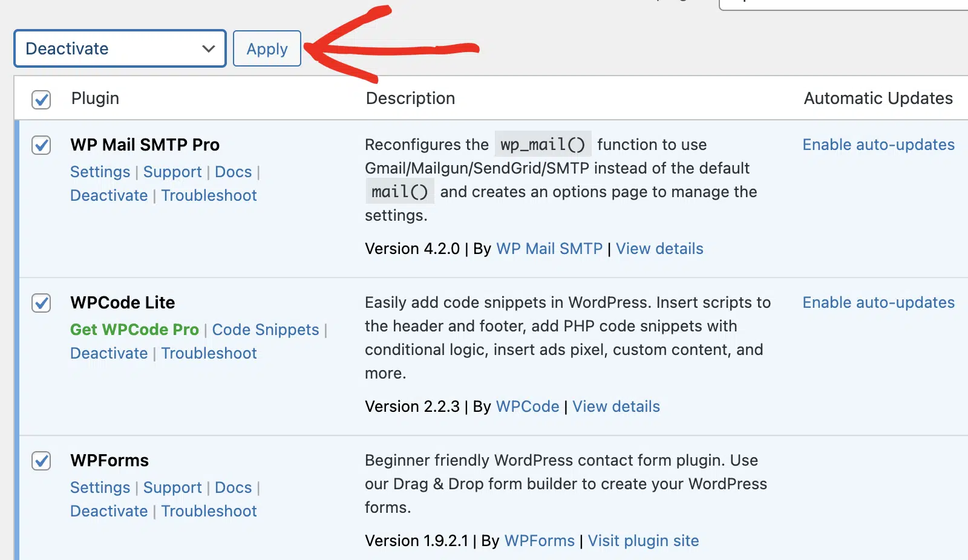
Task: View details for WPCode Lite
Action: point(616,406)
